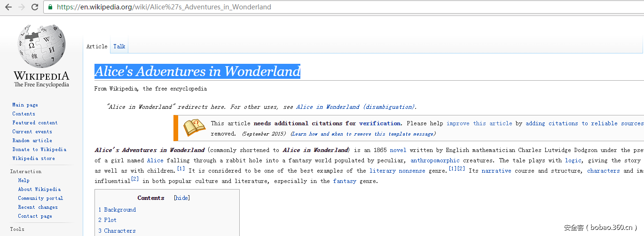
Task: Click the highlighted article title heading
Action: click(x=197, y=71)
